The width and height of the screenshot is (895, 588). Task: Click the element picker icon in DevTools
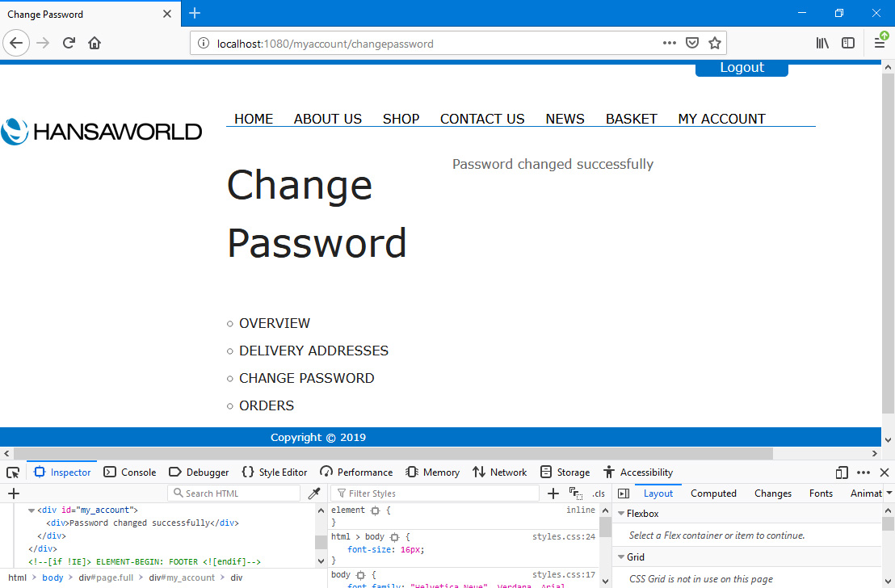(x=13, y=472)
